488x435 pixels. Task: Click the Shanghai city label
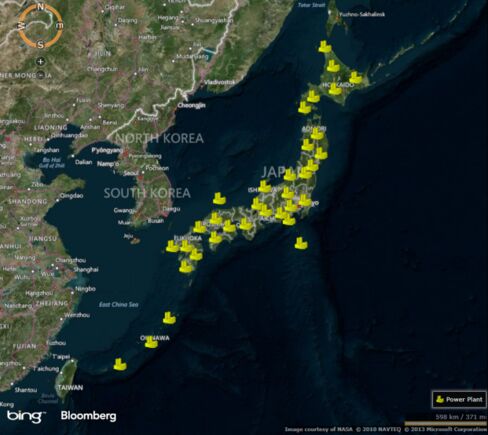[86, 270]
